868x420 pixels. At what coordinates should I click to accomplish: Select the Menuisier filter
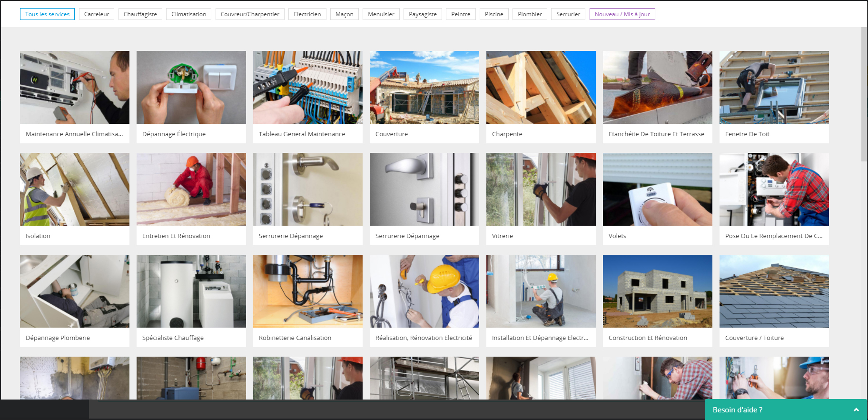tap(381, 14)
